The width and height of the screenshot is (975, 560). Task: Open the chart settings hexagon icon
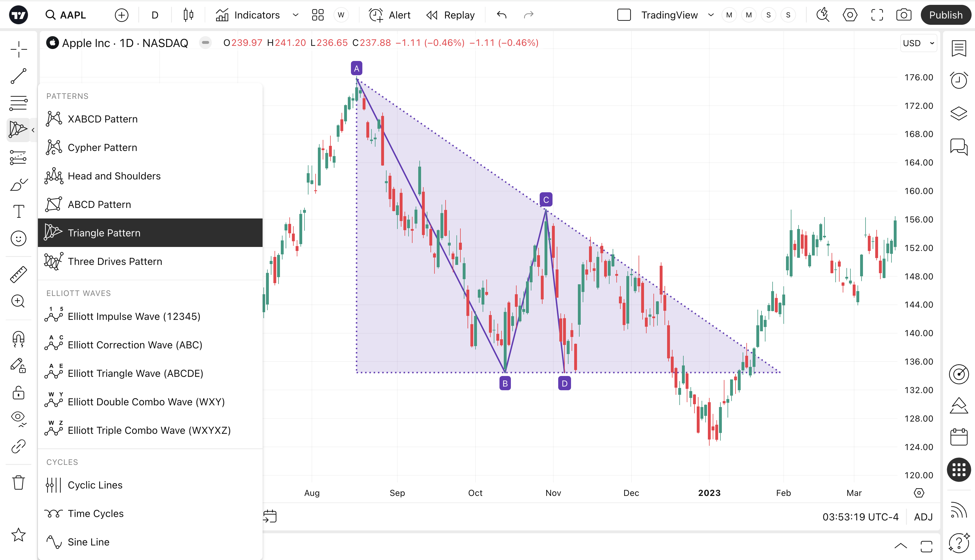(850, 15)
